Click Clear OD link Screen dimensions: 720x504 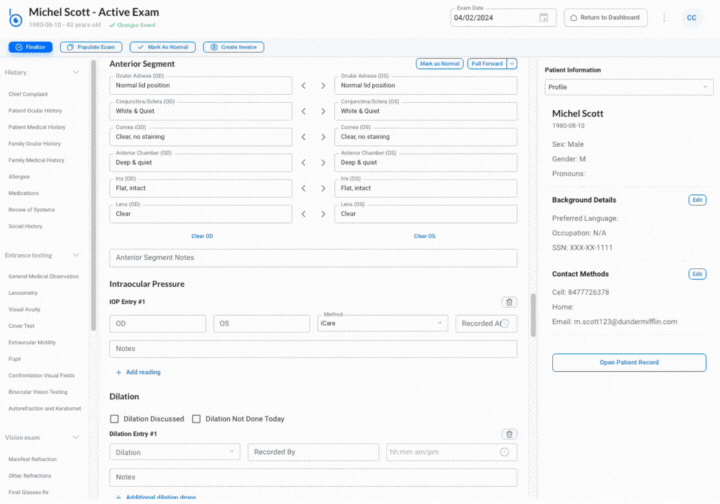(x=202, y=236)
